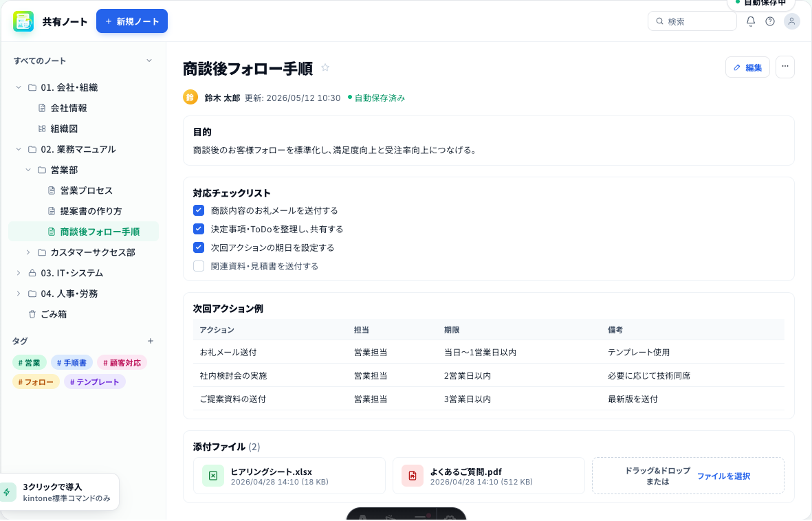Open the ヒアリングシート.xlsx attachment name

[272, 472]
